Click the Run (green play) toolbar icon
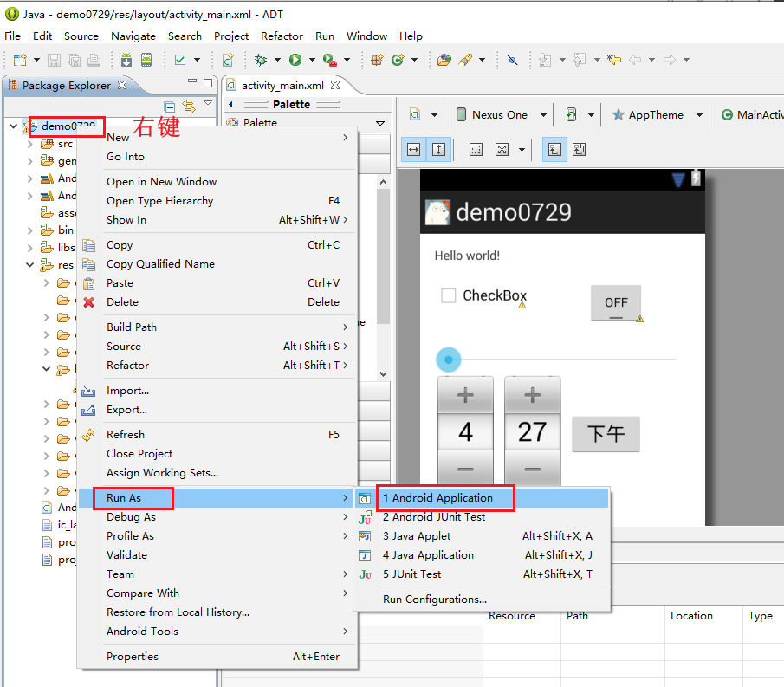Image resolution: width=784 pixels, height=687 pixels. coord(295,60)
